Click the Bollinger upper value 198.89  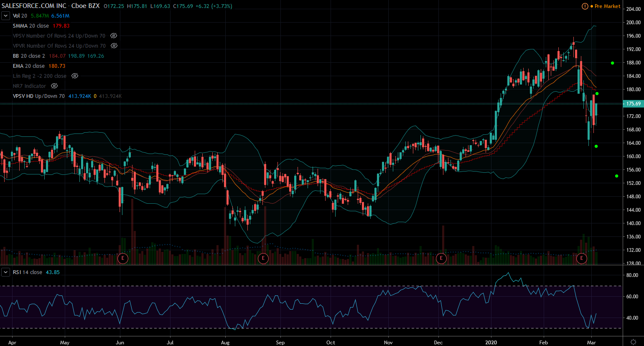(76, 56)
